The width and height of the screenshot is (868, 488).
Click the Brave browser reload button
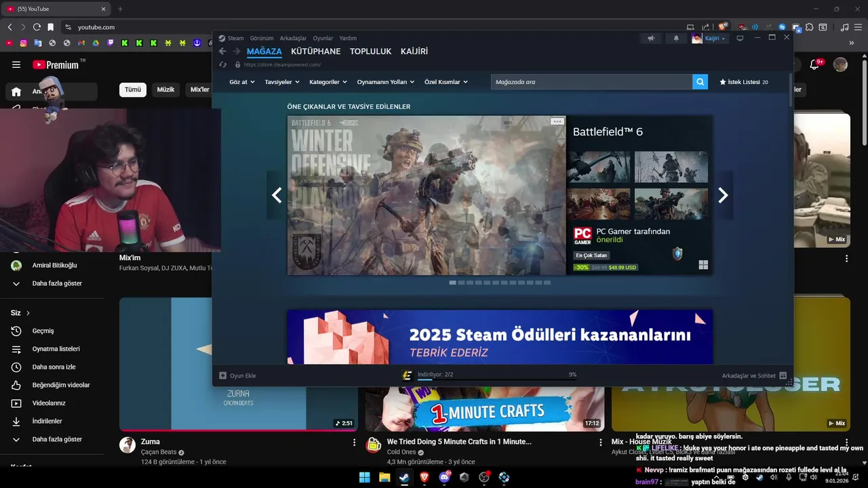(37, 27)
